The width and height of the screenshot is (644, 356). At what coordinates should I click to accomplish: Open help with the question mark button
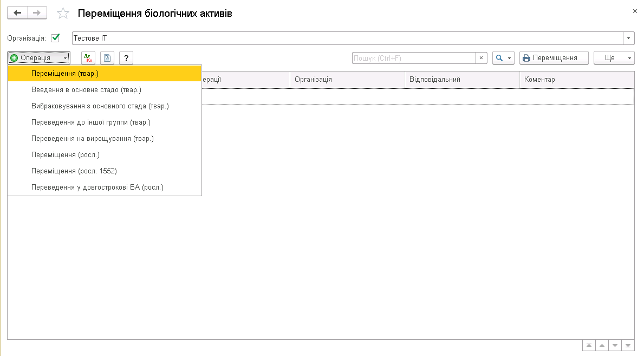[x=126, y=58]
